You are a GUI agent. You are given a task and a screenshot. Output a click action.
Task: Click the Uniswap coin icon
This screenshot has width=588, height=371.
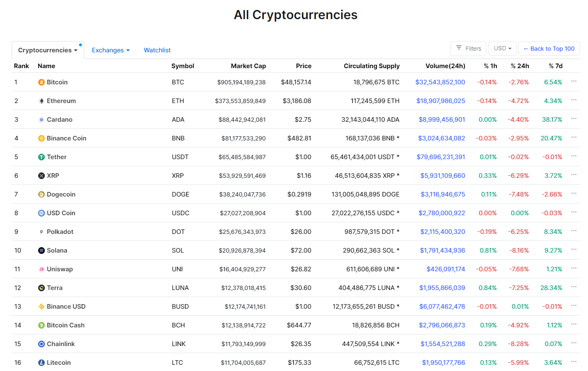[41, 269]
